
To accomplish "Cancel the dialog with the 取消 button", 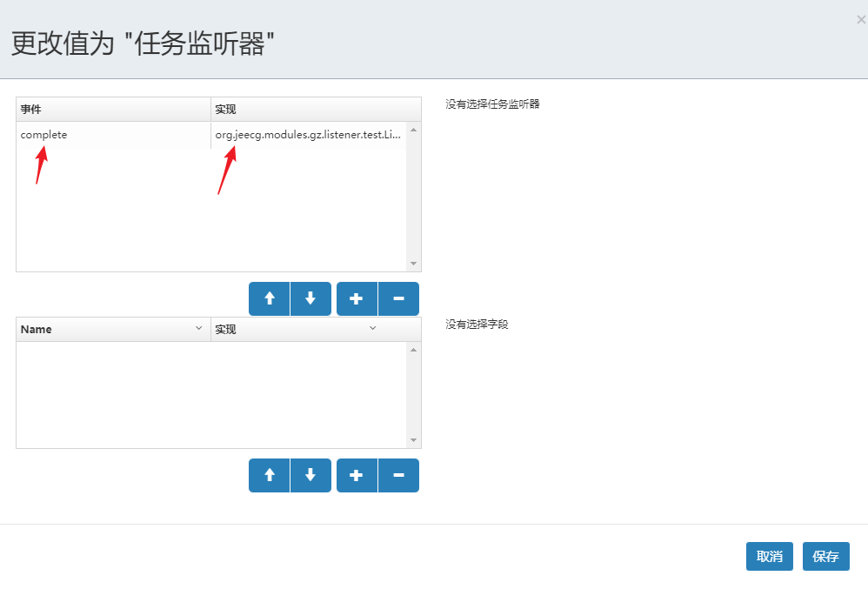I will point(769,556).
